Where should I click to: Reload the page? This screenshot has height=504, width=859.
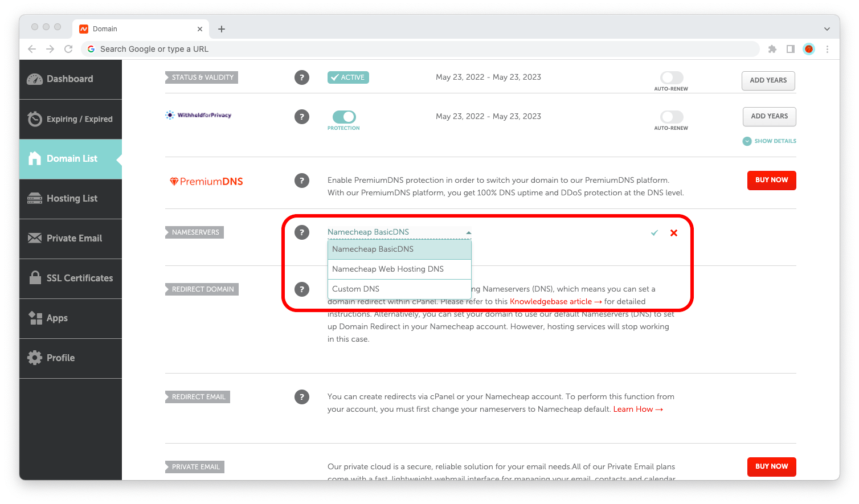pyautogui.click(x=68, y=49)
